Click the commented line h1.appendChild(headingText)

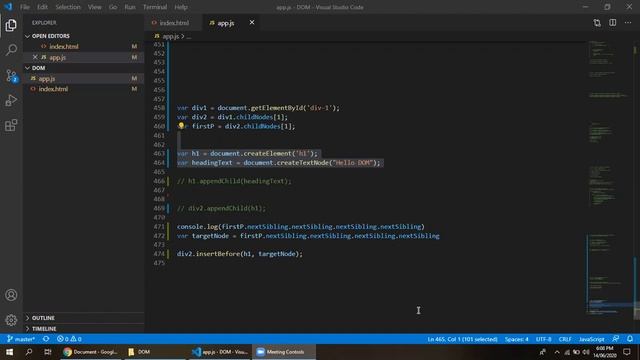click(x=234, y=181)
